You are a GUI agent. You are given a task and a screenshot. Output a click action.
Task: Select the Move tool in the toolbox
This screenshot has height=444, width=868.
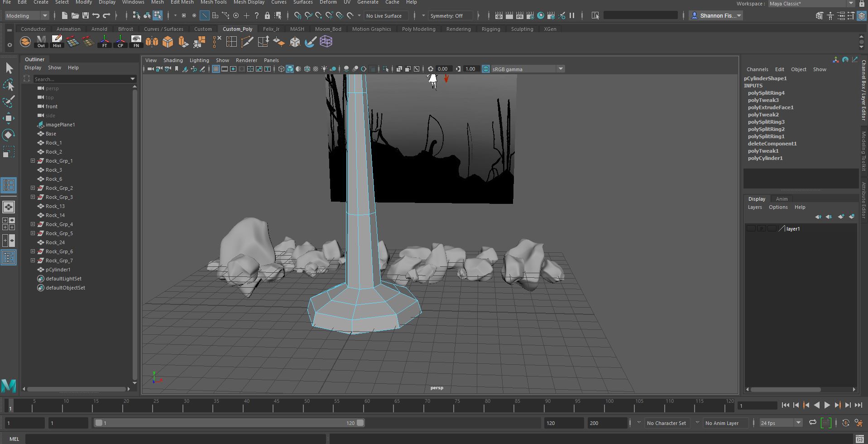(x=9, y=118)
